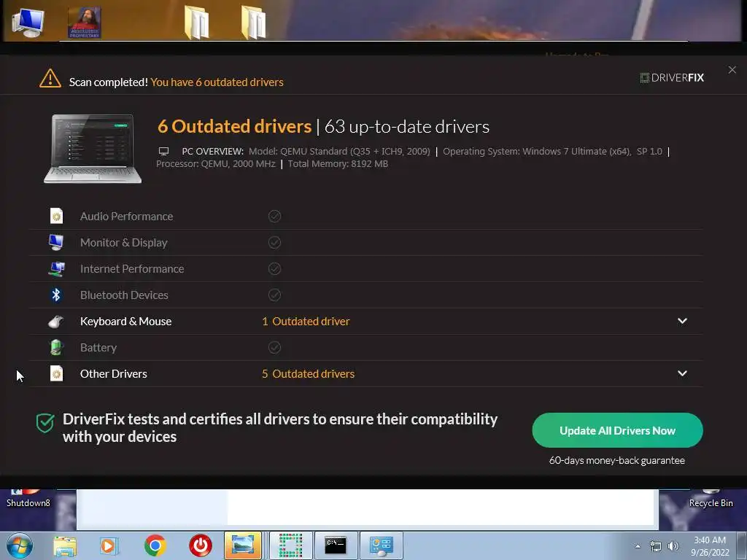Screen dimensions: 747x560
Task: Select the Audio Performance row label
Action: pos(127,216)
